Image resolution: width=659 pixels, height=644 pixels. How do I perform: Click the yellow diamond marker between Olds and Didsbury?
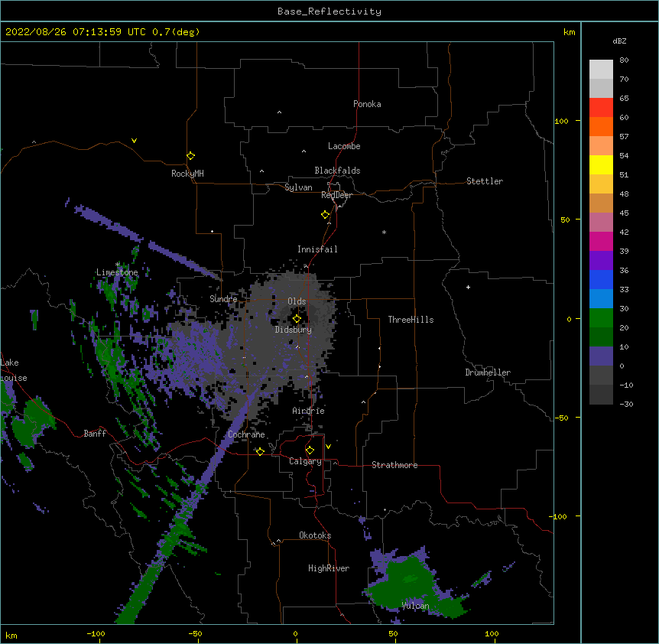click(x=297, y=319)
